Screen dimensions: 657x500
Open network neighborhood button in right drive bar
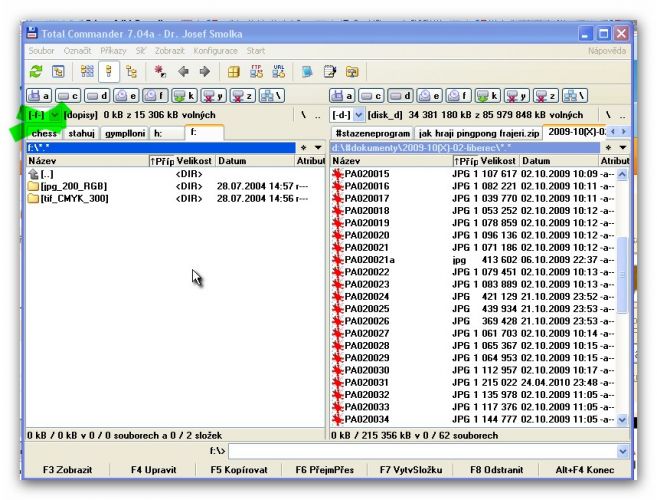575,96
